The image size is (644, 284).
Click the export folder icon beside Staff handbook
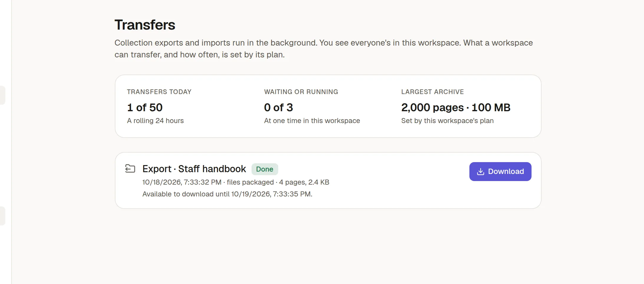[130, 169]
